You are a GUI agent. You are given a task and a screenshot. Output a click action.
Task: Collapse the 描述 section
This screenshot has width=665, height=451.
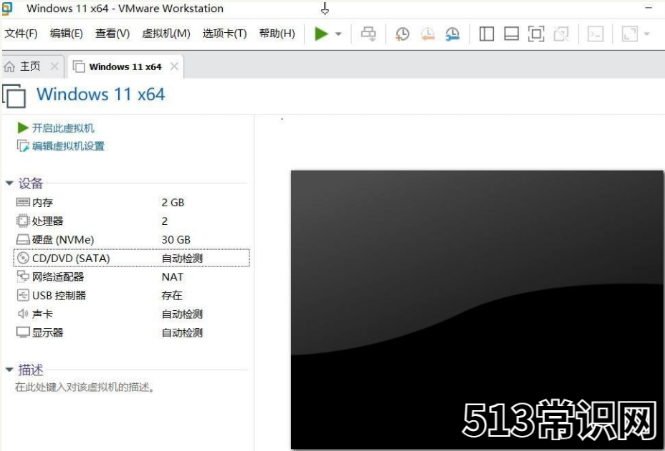pyautogui.click(x=9, y=370)
